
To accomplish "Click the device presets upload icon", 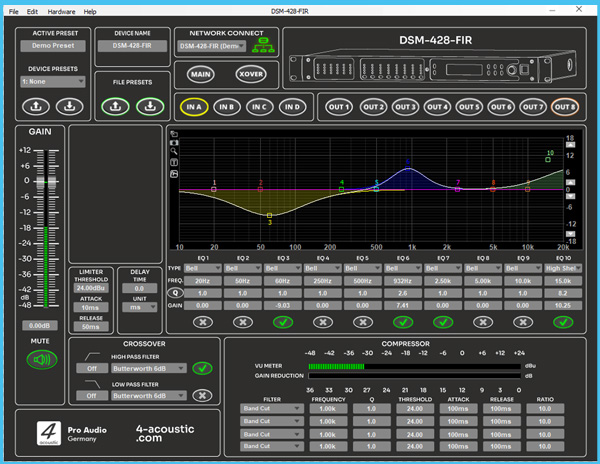I will (36, 105).
